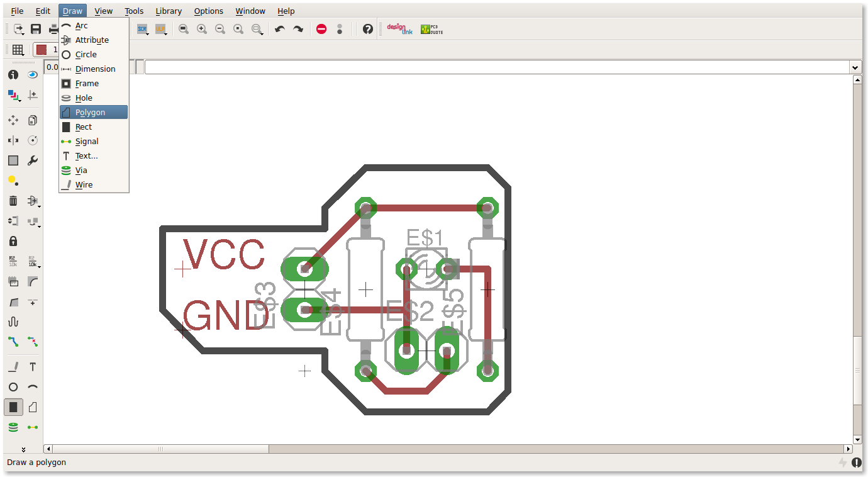This screenshot has width=868, height=477.
Task: Zoom out of the board
Action: click(x=220, y=29)
